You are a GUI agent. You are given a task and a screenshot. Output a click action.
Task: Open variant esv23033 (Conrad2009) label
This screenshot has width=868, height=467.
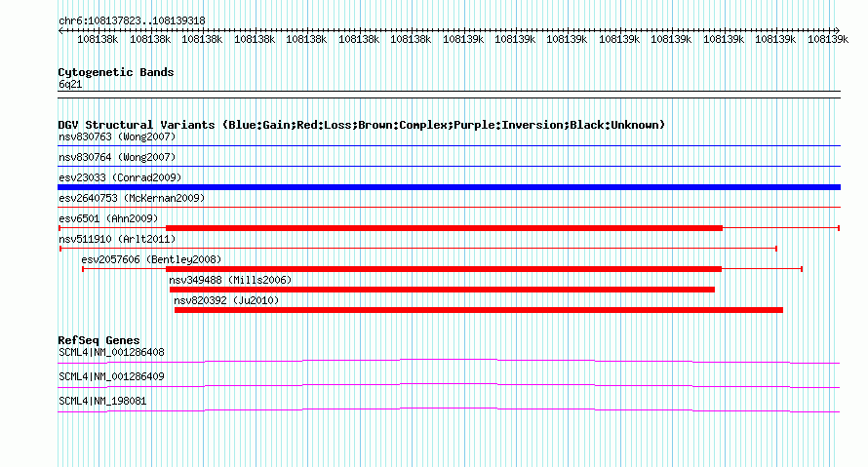tap(120, 177)
